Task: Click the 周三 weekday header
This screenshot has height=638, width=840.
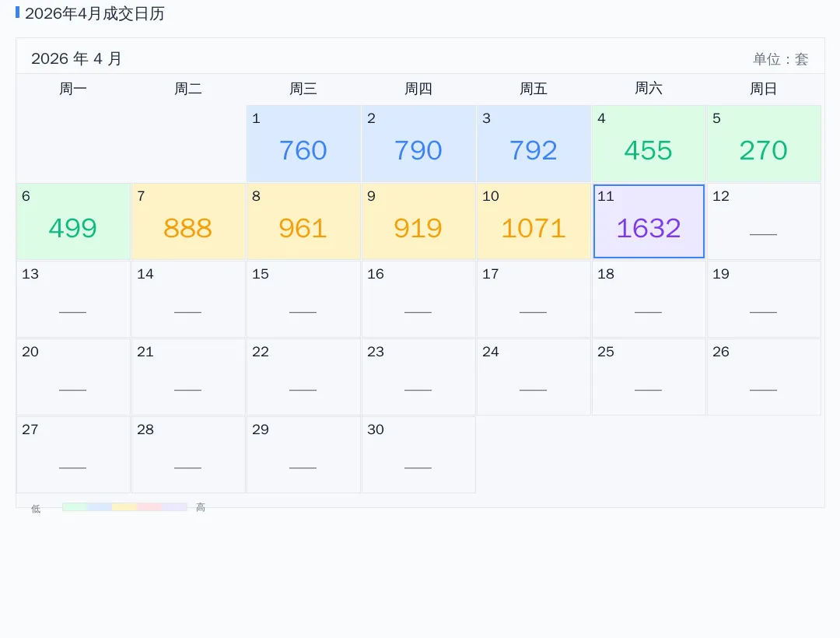Action: pos(303,89)
